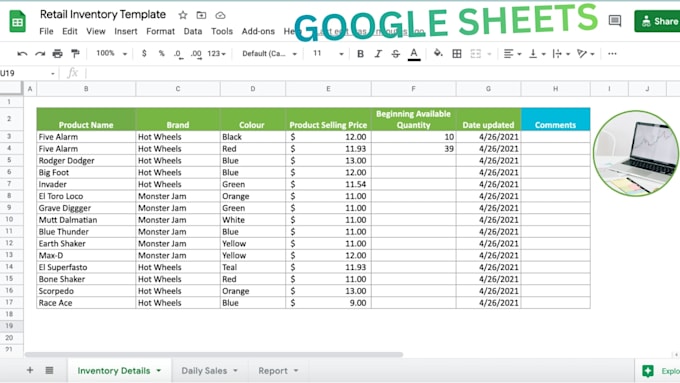680x383 pixels.
Task: Click the Product Name header cell
Action: (x=86, y=119)
